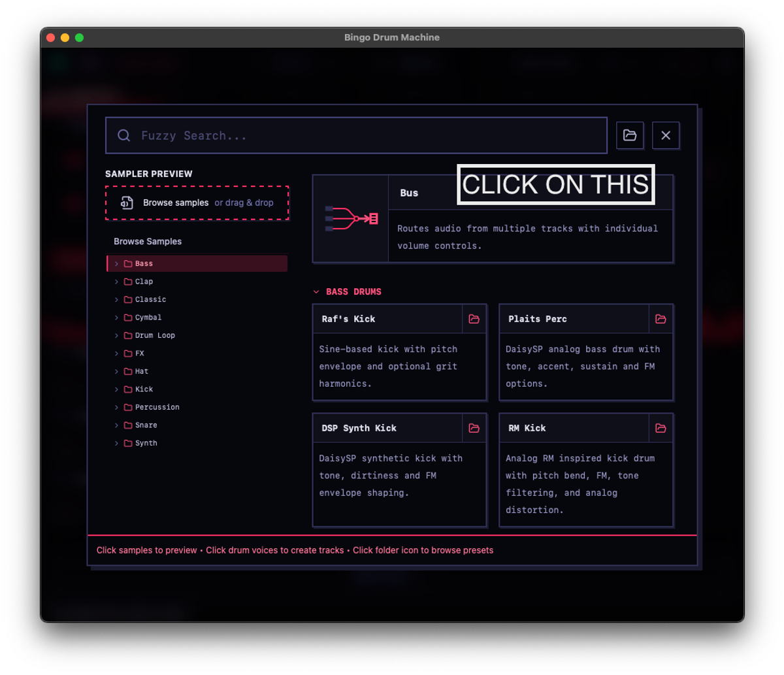
Task: Open DSP Synth Kick preset folder icon
Action: click(x=474, y=428)
